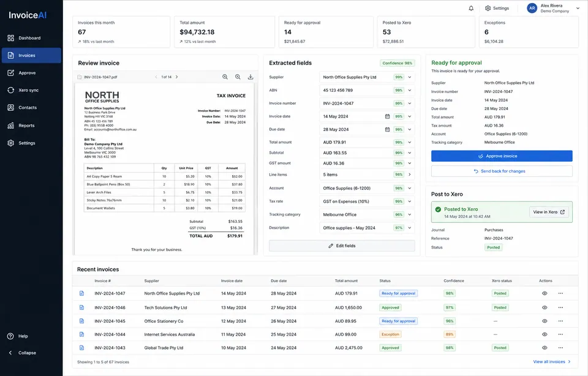Open more actions for INV-2024-1046
Image resolution: width=588 pixels, height=376 pixels.
(560, 308)
